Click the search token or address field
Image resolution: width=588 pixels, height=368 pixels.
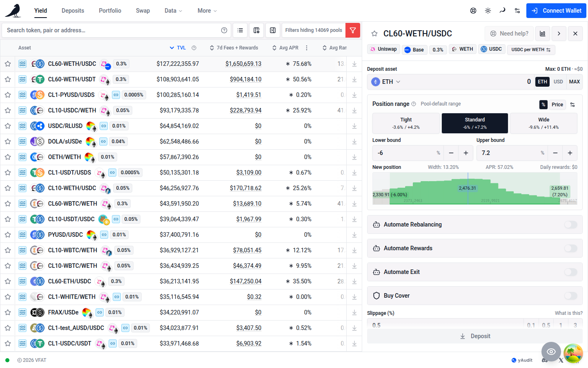pos(110,30)
